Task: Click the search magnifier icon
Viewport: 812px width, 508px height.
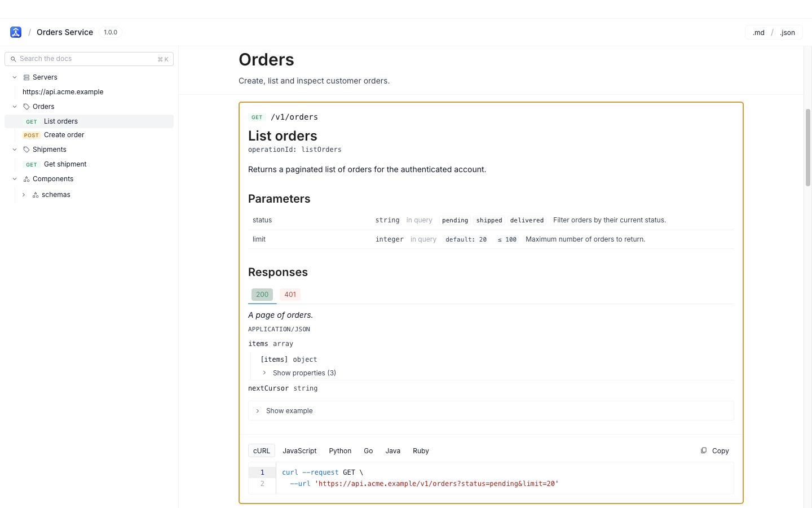Action: point(13,59)
